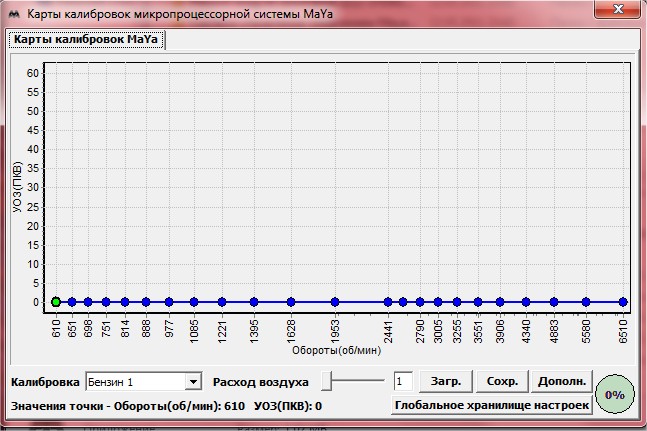647x431 pixels.
Task: Select the chart point at 1395 rpm
Action: [x=254, y=301]
